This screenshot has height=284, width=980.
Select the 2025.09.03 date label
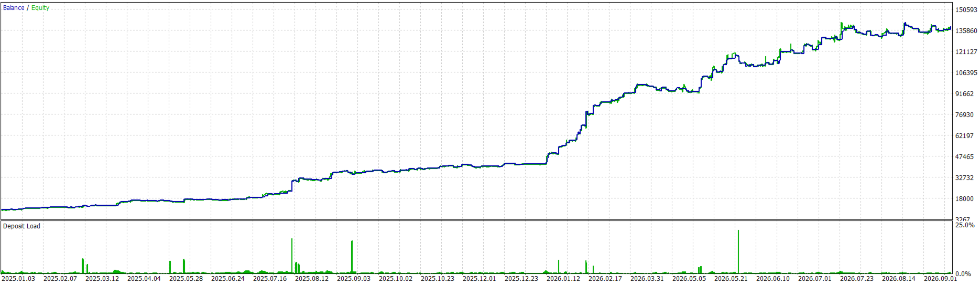[x=354, y=279]
